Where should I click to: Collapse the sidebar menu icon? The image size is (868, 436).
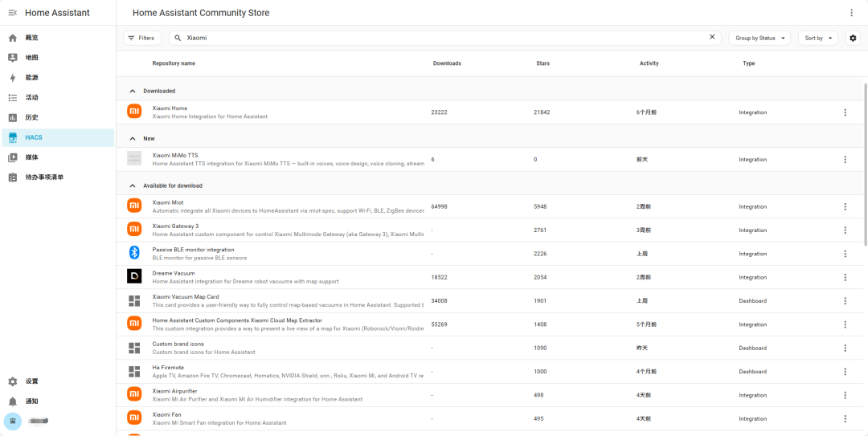coord(13,13)
